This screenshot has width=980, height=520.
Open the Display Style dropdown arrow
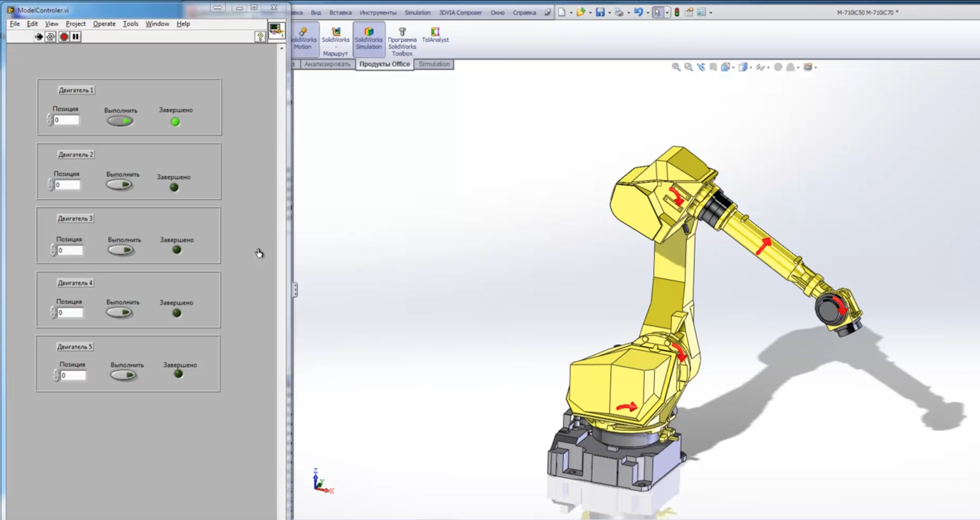[750, 68]
